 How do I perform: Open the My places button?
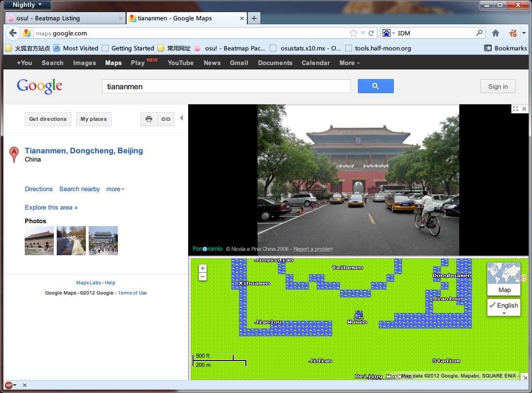click(94, 119)
